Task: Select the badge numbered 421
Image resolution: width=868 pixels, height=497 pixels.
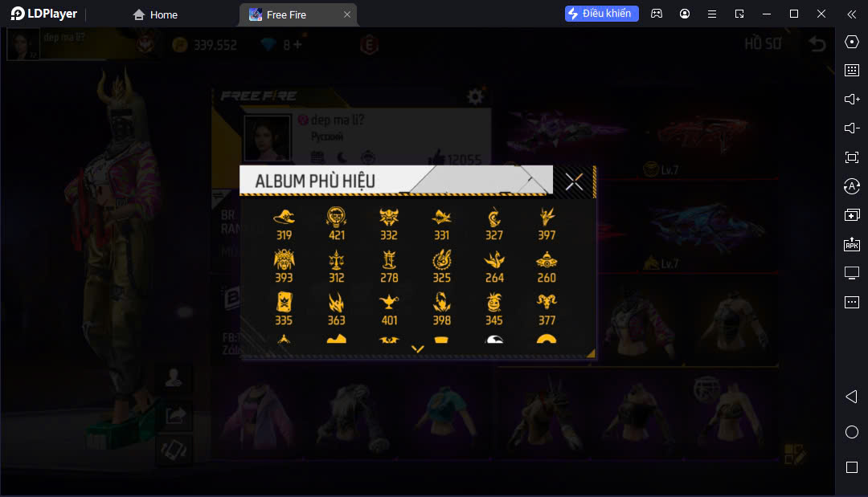Action: pos(336,222)
